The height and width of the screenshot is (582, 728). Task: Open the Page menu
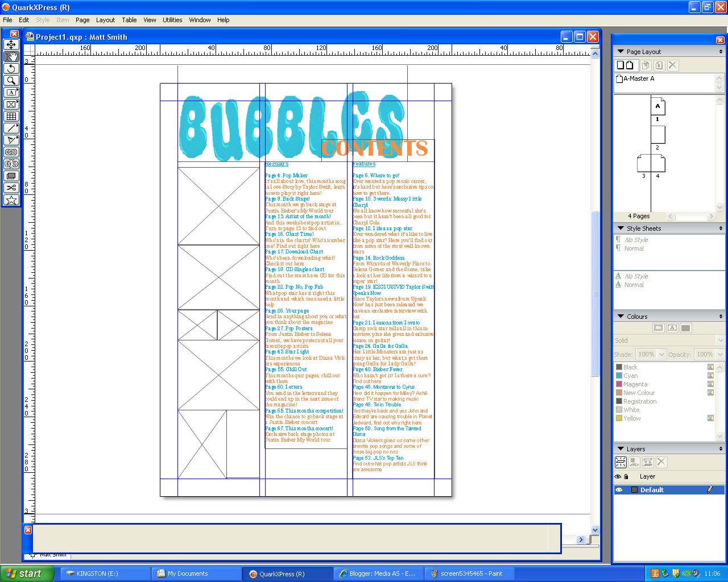tap(82, 20)
